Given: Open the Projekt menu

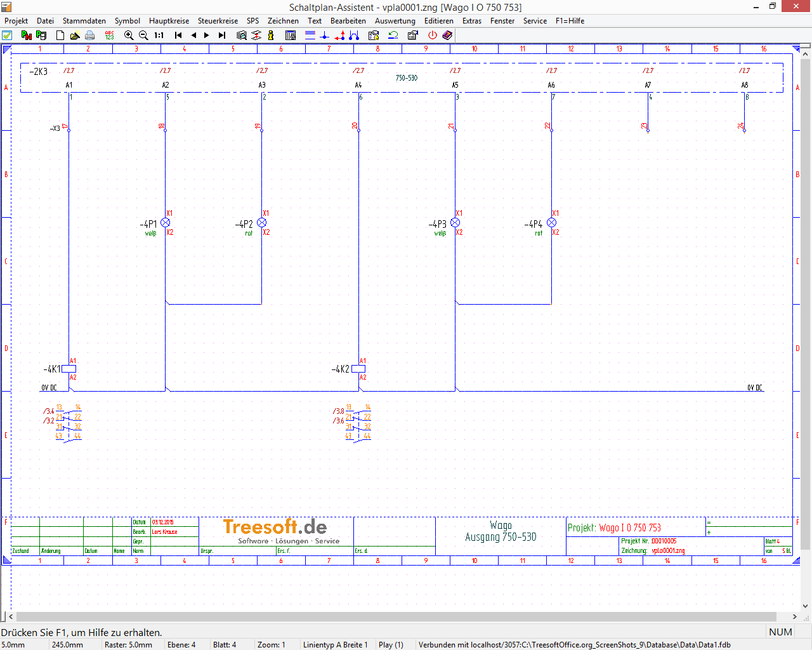Looking at the screenshot, I should click(16, 21).
